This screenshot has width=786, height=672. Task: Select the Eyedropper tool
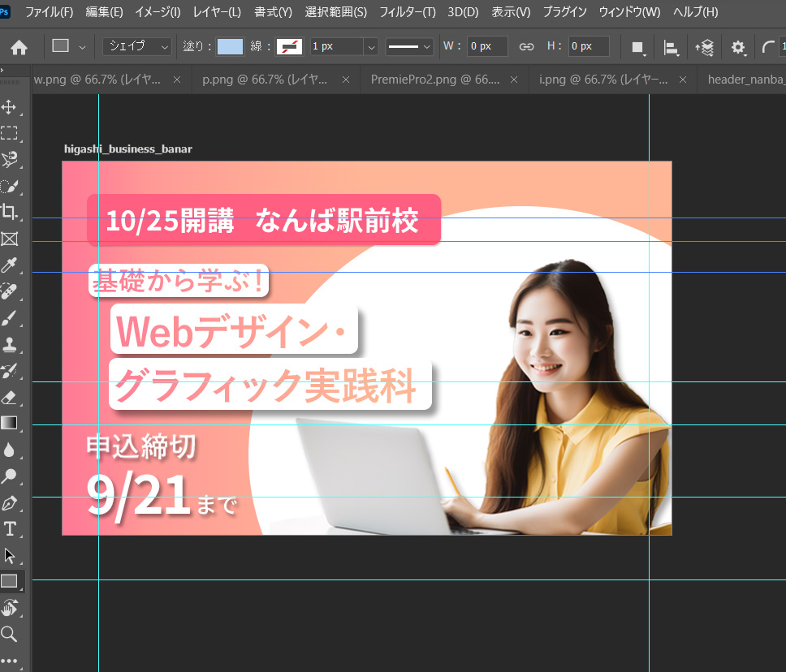pos(8,265)
